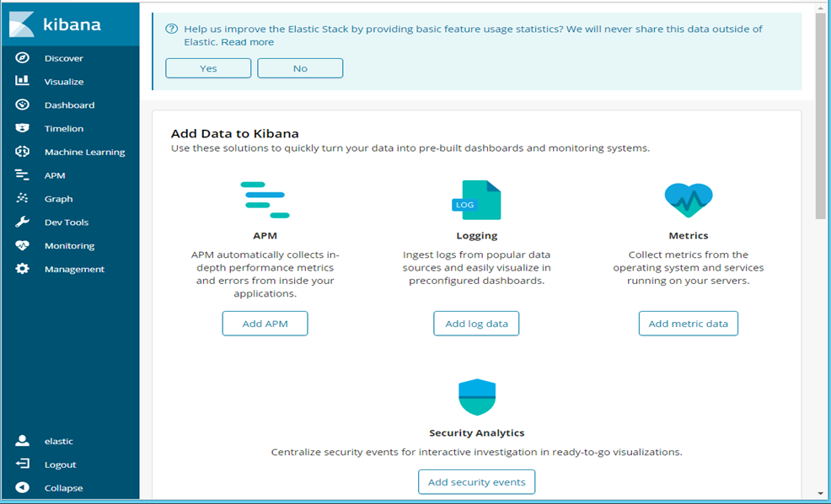The image size is (831, 504).
Task: Click the Metrics card title
Action: point(689,235)
